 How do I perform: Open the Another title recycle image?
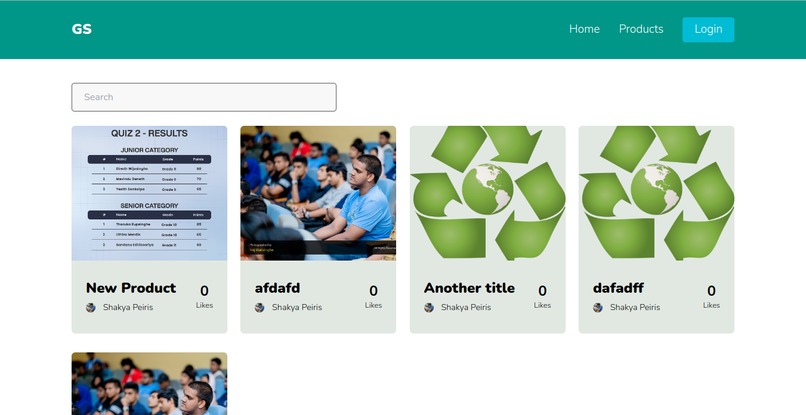(x=487, y=193)
